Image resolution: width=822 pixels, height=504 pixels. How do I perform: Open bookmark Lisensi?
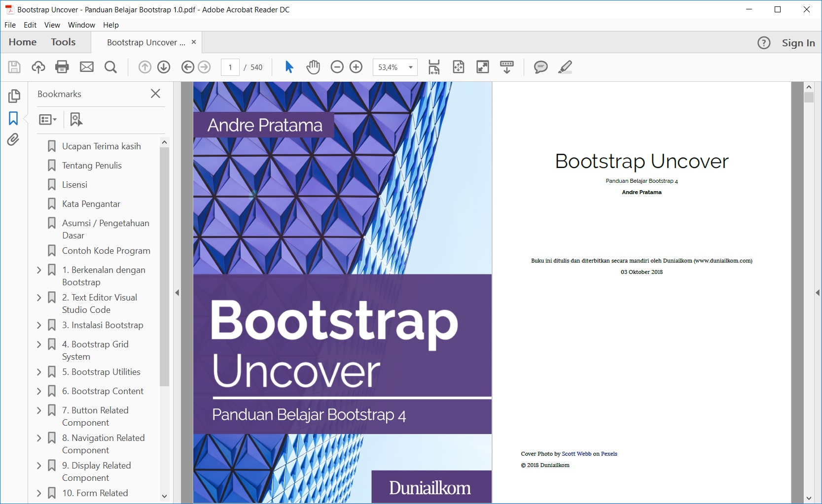tap(74, 185)
